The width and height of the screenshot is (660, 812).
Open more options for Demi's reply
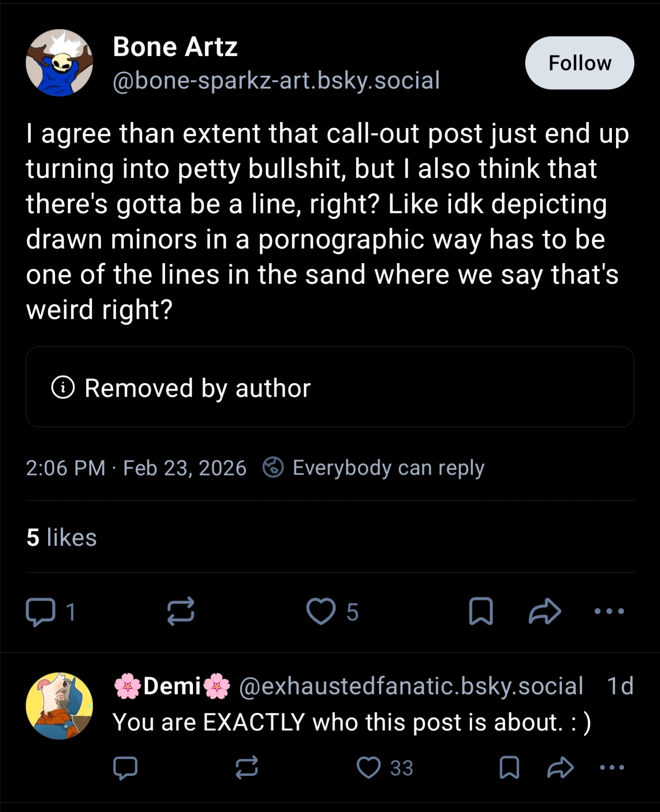tap(611, 768)
